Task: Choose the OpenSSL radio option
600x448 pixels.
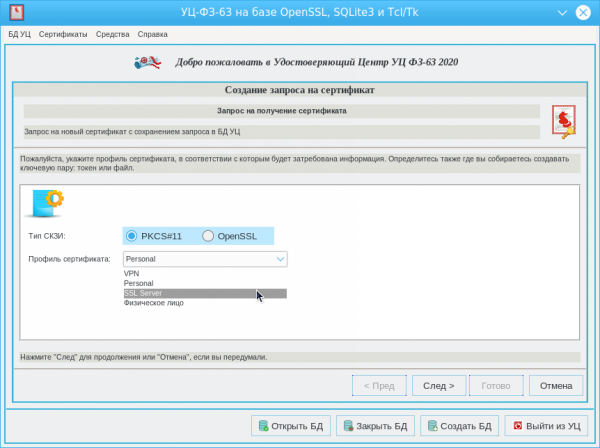Action: [x=208, y=236]
